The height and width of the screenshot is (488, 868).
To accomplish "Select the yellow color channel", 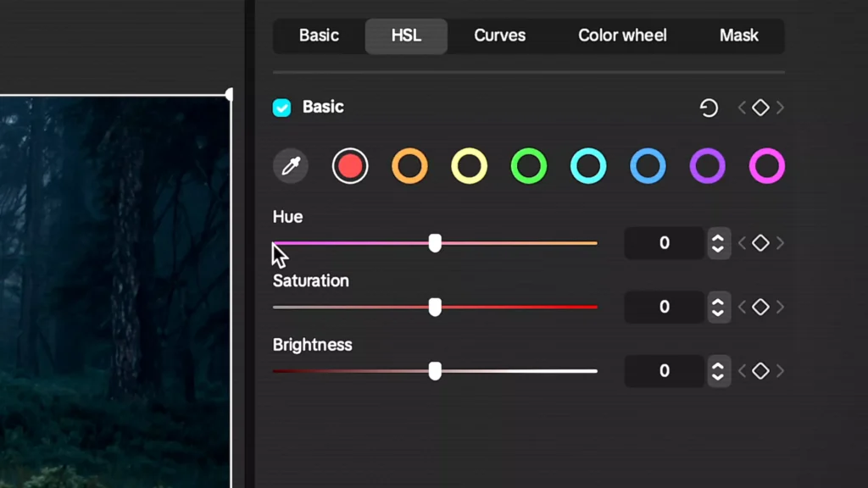I will 469,165.
